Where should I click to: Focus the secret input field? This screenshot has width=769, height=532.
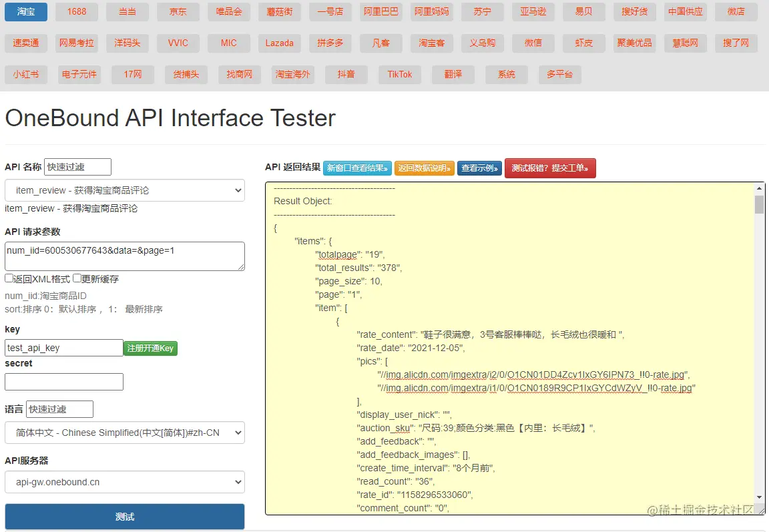point(64,382)
